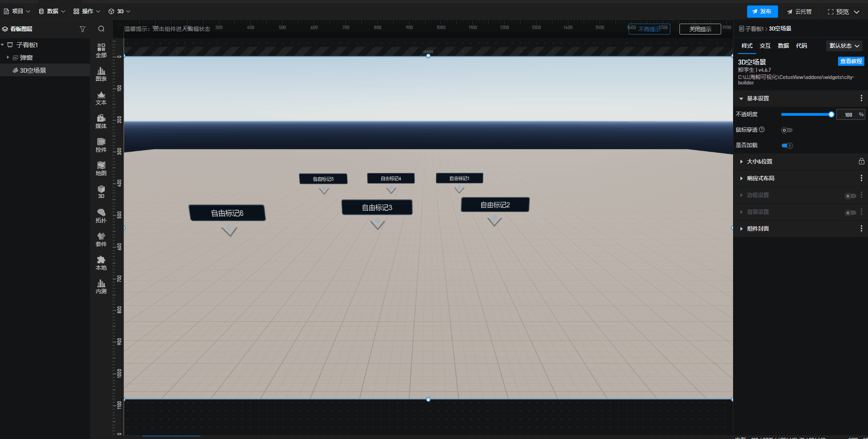Image resolution: width=868 pixels, height=439 pixels.
Task: Enable the 边框设置 toggle
Action: (850, 196)
